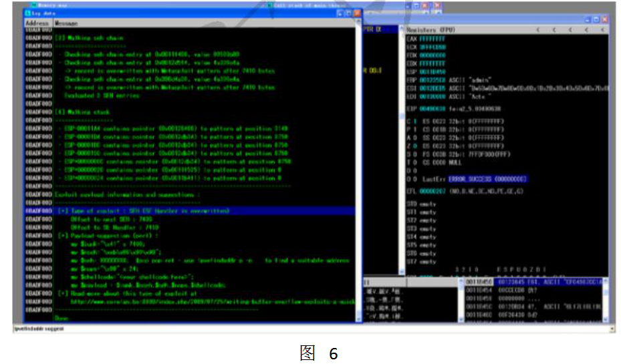
Task: Select the '[3] Walking seh chain' log line
Action: coord(89,38)
